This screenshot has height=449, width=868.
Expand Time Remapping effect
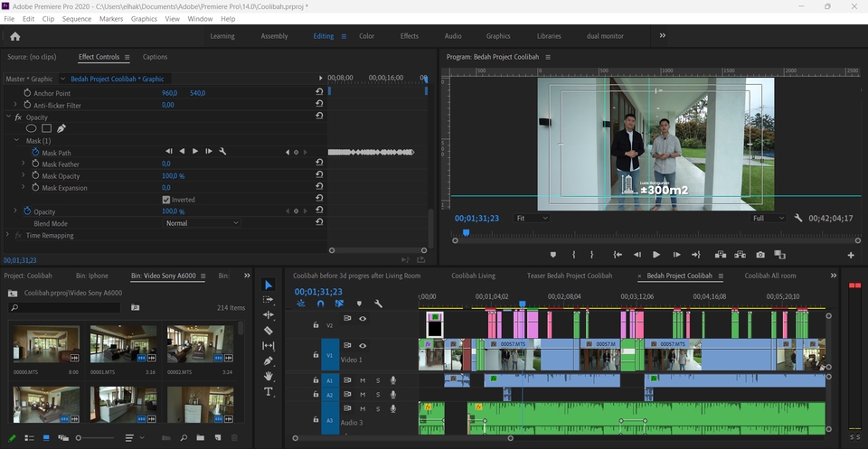point(8,235)
